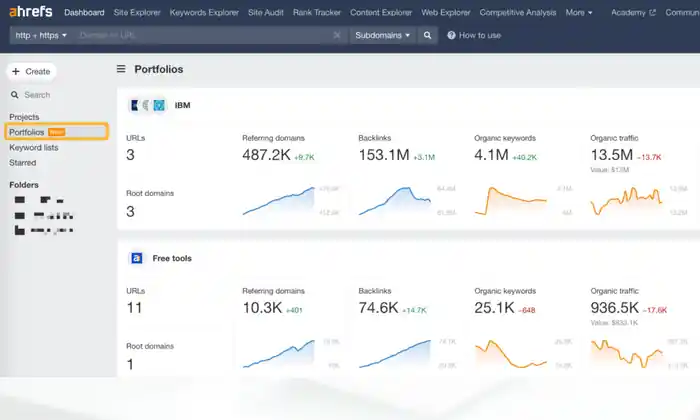Screen dimensions: 700x420
Task: Click Free tools organic traffic value 936.5K
Action: 615,308
